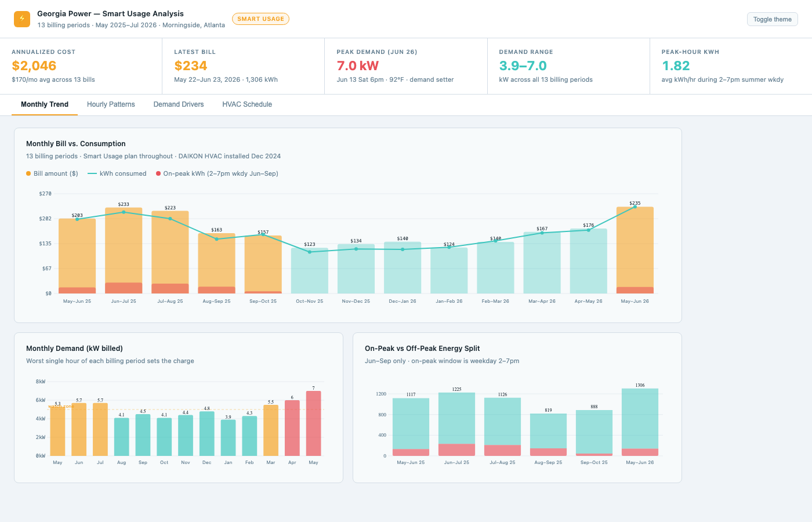Toggle the Bill amount ($) legend dot
Screen dimensions: 812x522
coord(28,173)
